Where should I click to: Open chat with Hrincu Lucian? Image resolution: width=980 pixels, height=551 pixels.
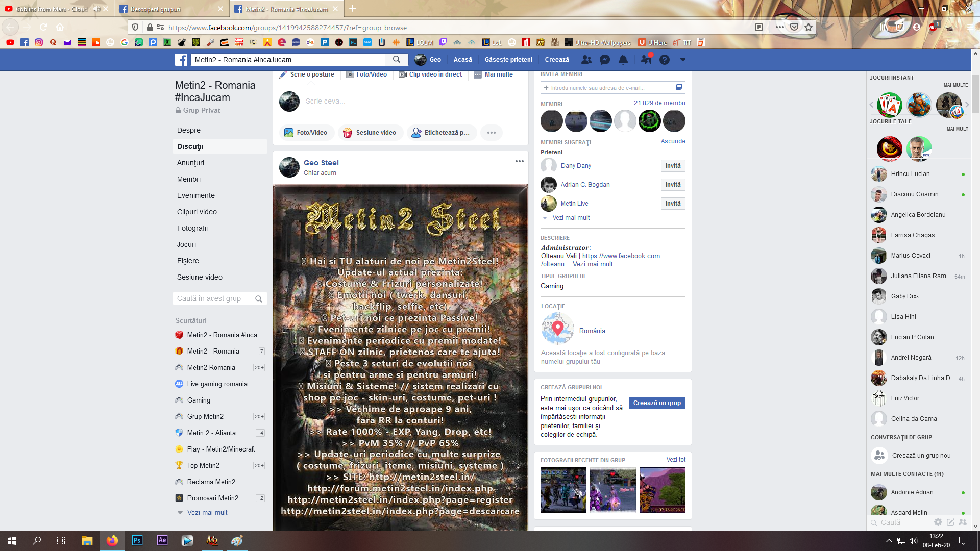919,174
